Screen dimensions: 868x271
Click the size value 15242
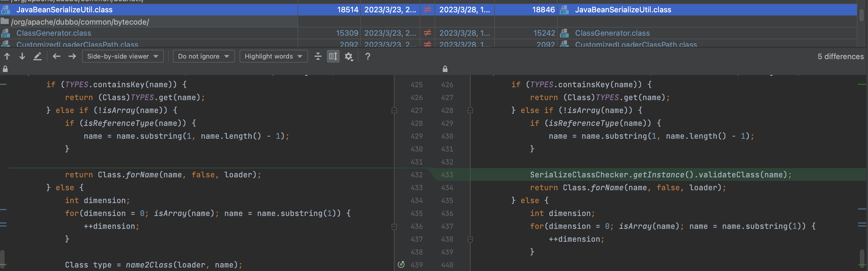click(x=544, y=33)
